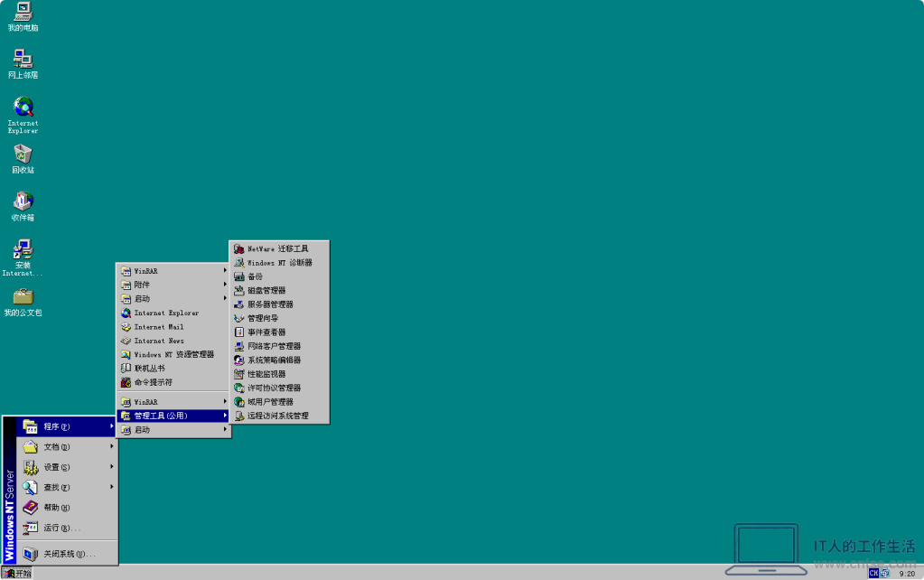
Task: Open 磁盘管理器 disk administrator
Action: tap(279, 291)
